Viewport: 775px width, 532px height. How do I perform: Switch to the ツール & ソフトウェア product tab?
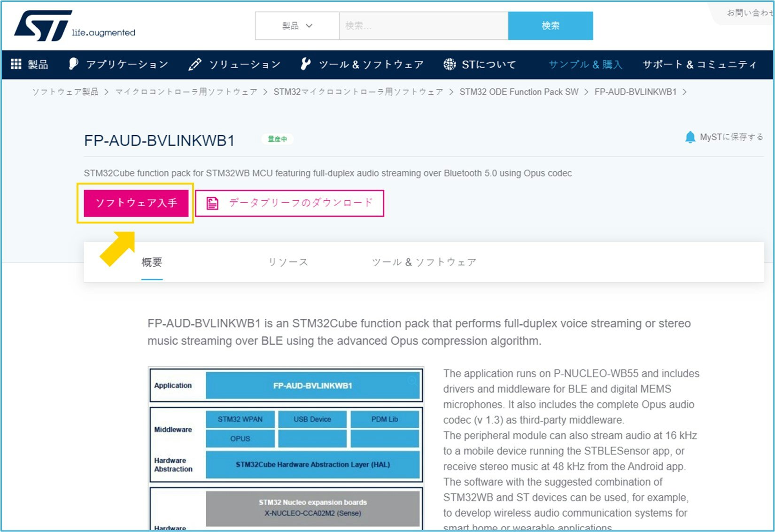[423, 262]
